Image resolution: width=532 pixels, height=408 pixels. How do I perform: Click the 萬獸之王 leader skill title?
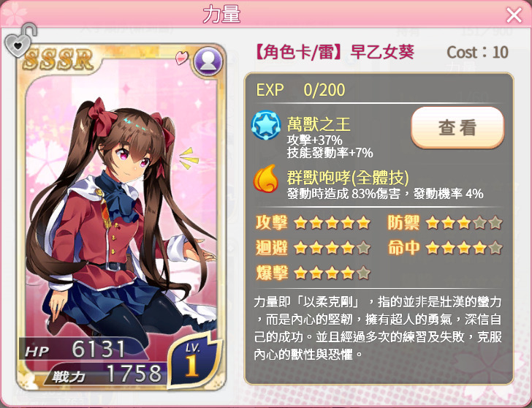click(x=319, y=124)
